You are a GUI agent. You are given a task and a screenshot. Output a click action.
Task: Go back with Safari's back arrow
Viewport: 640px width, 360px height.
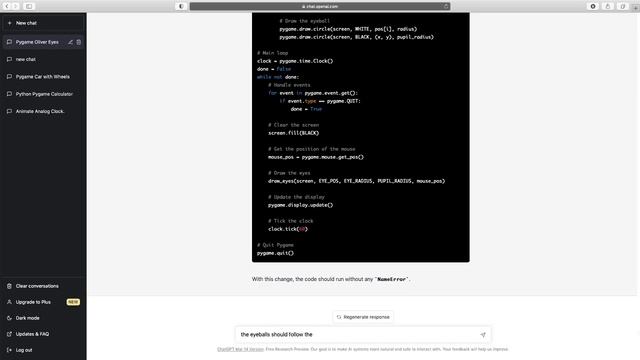7,6
